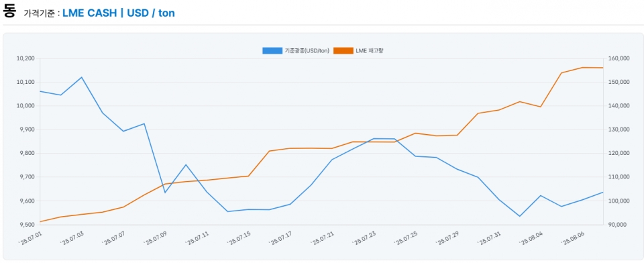Click the blue 기준광종 legend color box
Screen dimensions: 644x263
pyautogui.click(x=272, y=50)
